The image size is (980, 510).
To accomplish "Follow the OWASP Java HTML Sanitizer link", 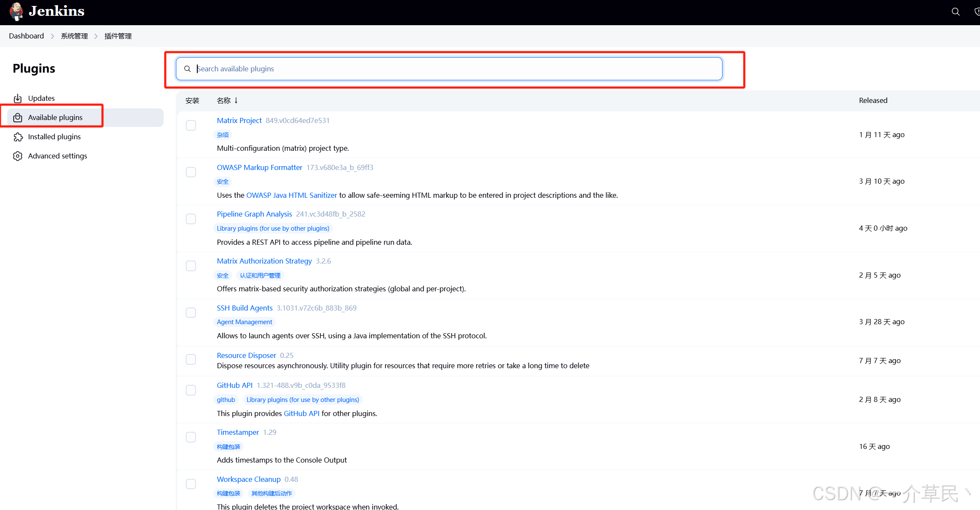I will point(291,195).
